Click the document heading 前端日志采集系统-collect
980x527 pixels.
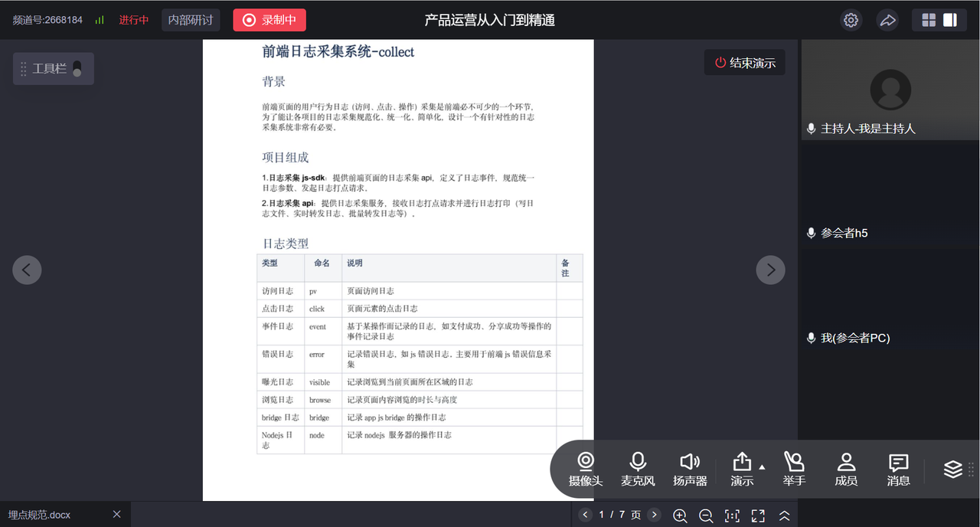pyautogui.click(x=338, y=52)
